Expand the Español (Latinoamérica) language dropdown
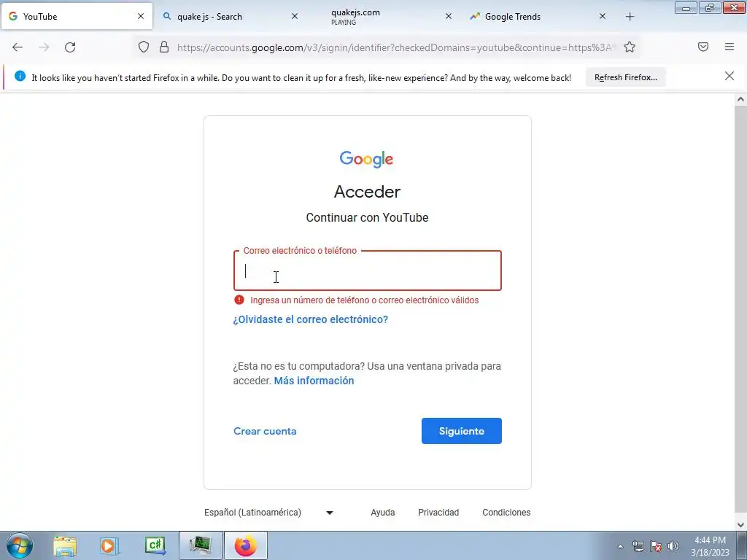 pyautogui.click(x=268, y=513)
